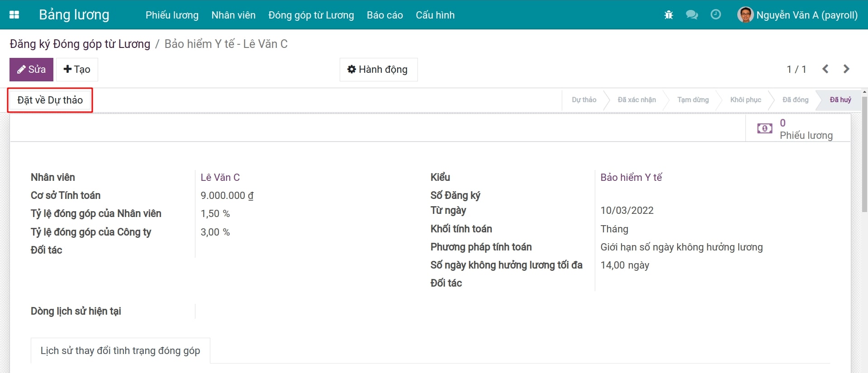Go to next record arrow
The height and width of the screenshot is (373, 868).
[x=846, y=69]
